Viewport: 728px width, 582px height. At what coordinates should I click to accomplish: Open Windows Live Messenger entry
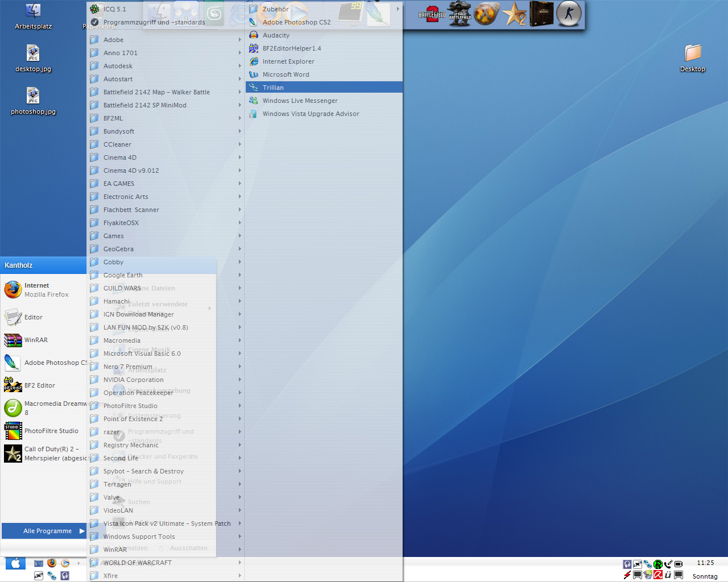[324, 101]
